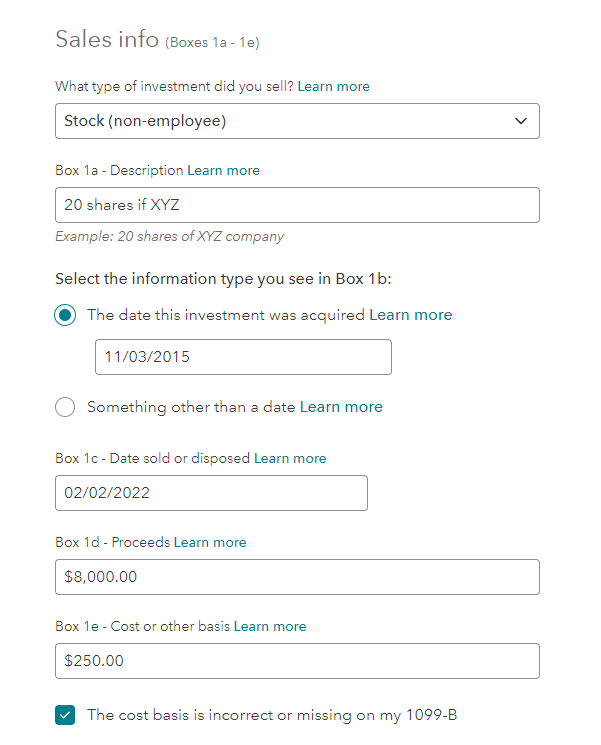
Task: Select 'Something other than a date' radio
Action: click(65, 407)
